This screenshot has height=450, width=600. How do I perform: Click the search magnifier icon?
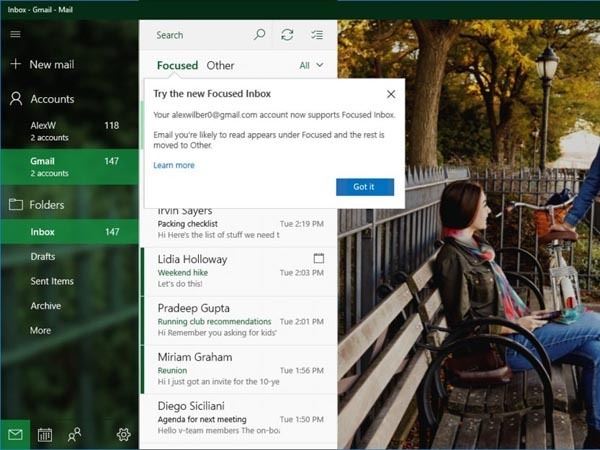tap(259, 35)
